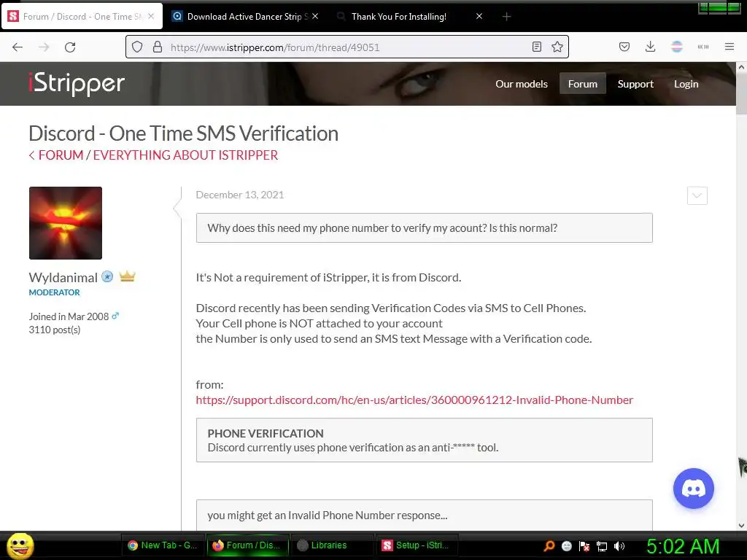
Task: Open the downloads arrow icon
Action: (650, 47)
